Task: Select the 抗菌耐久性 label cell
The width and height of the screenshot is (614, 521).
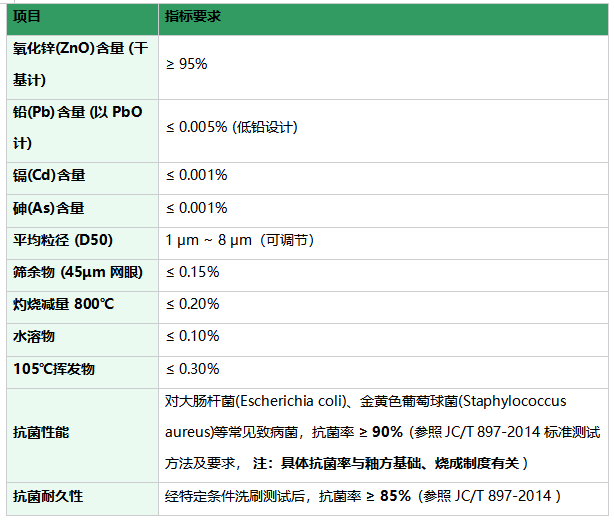Action: 83,499
